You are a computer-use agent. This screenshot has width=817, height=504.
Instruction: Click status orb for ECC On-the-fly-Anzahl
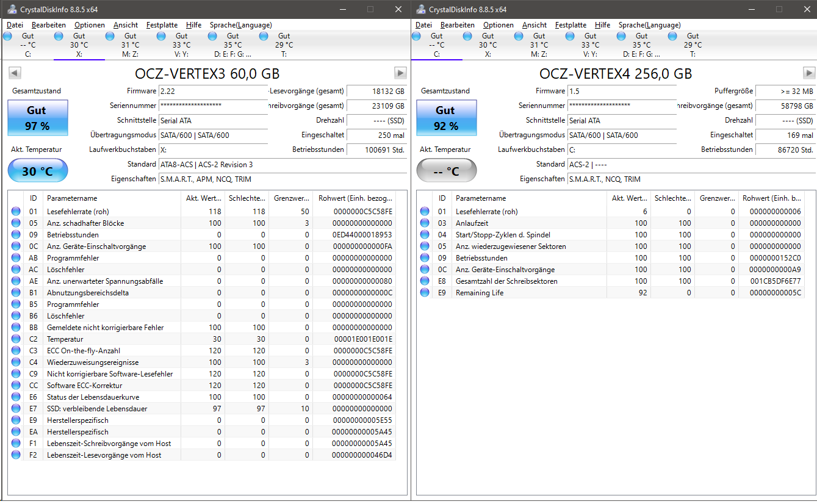pyautogui.click(x=16, y=351)
